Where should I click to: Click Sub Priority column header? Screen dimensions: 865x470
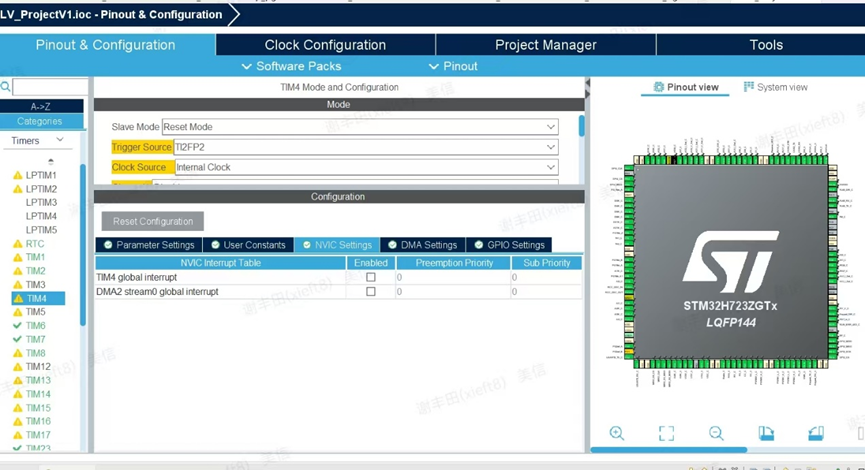(546, 263)
